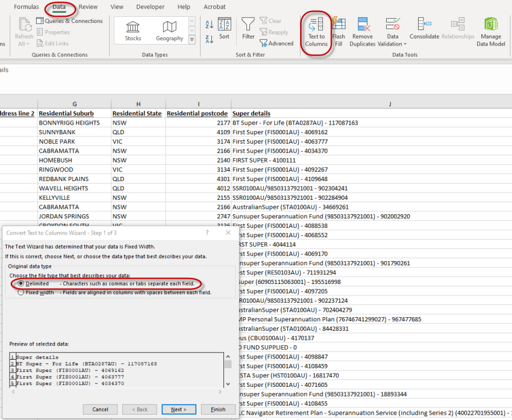Open the Help tab
This screenshot has width=512, height=420.
pos(184,7)
